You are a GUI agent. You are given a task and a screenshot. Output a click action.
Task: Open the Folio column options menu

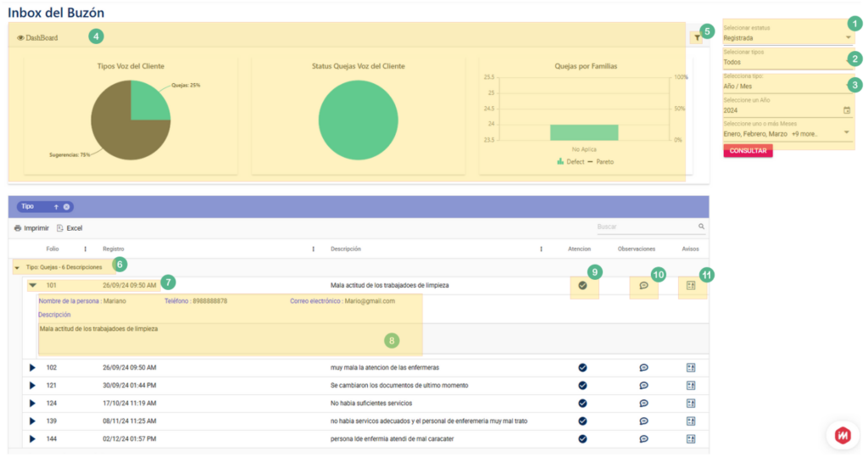[86, 249]
